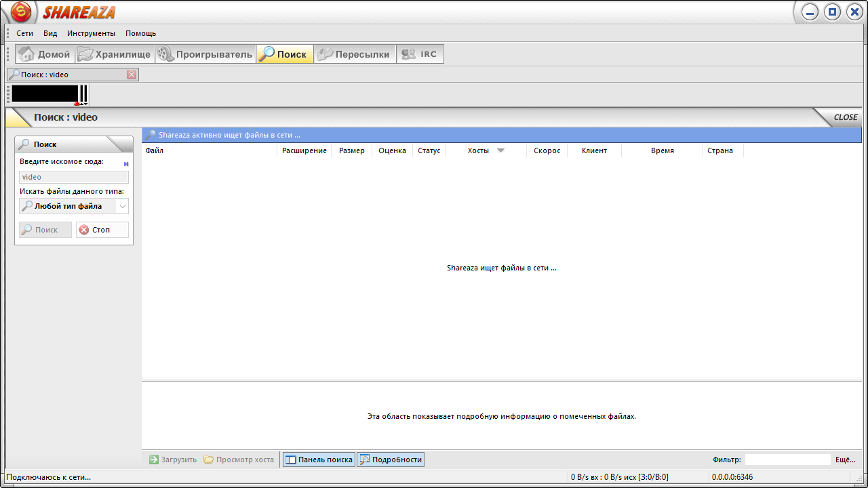Image resolution: width=868 pixels, height=488 pixels.
Task: Click the 'Поиск : video' panel heading
Action: pos(66,117)
